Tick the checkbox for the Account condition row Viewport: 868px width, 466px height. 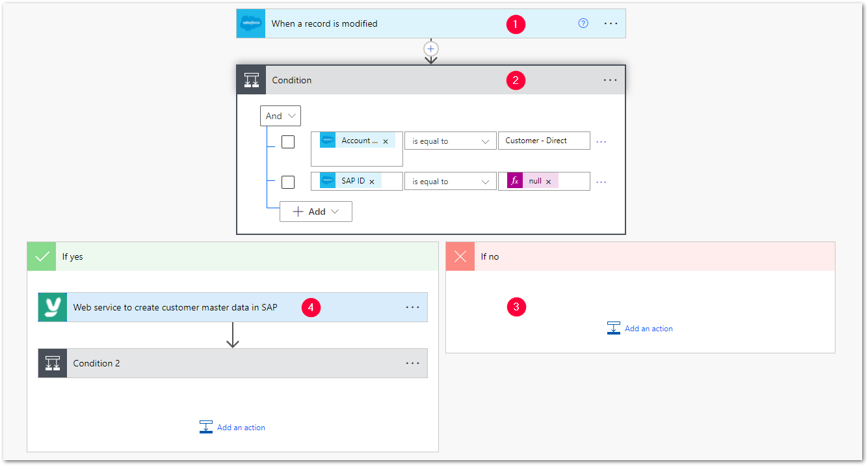(288, 141)
